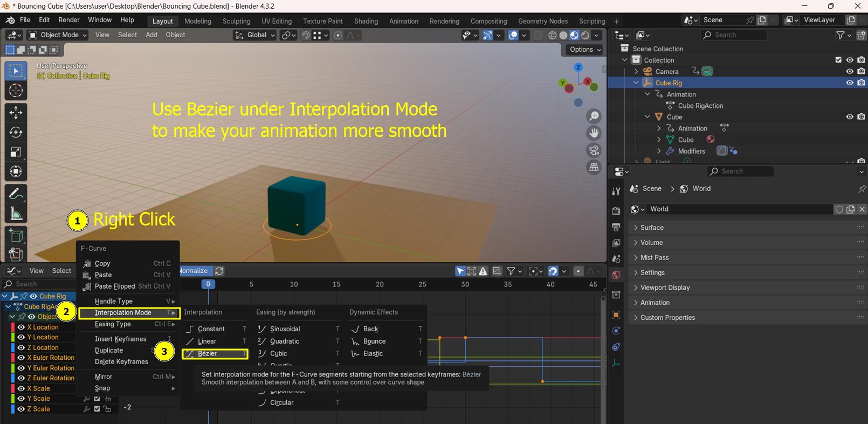Open the Add menu in 3D viewport header

point(151,35)
